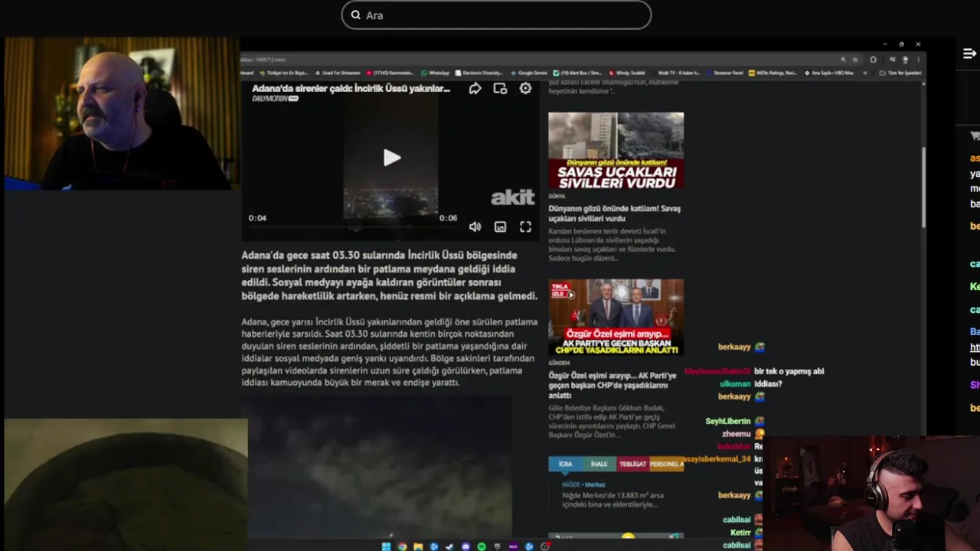Enter fullscreen on the video player
This screenshot has height=551, width=980.
525,227
